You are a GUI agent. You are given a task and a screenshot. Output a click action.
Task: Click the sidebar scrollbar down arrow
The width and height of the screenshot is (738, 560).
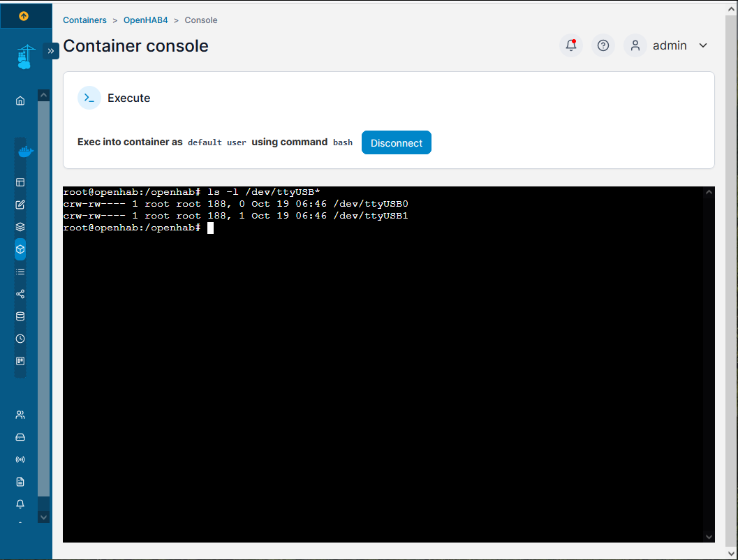click(x=44, y=517)
